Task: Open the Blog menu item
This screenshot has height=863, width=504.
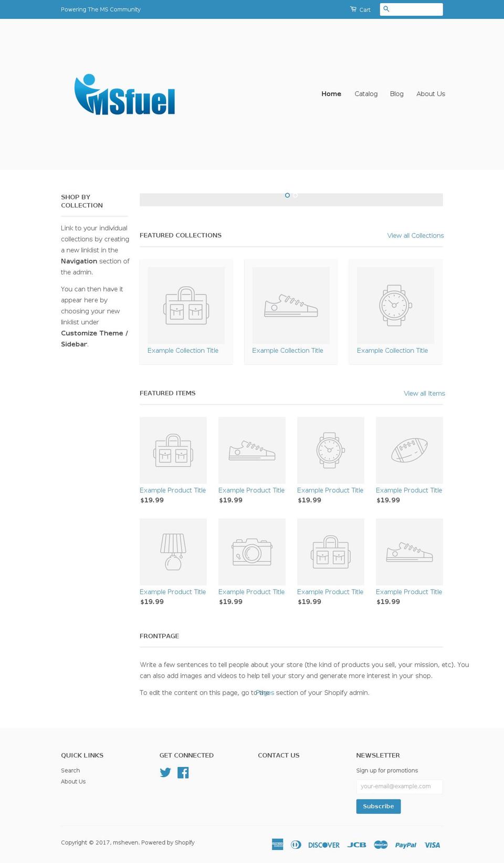Action: pyautogui.click(x=397, y=94)
